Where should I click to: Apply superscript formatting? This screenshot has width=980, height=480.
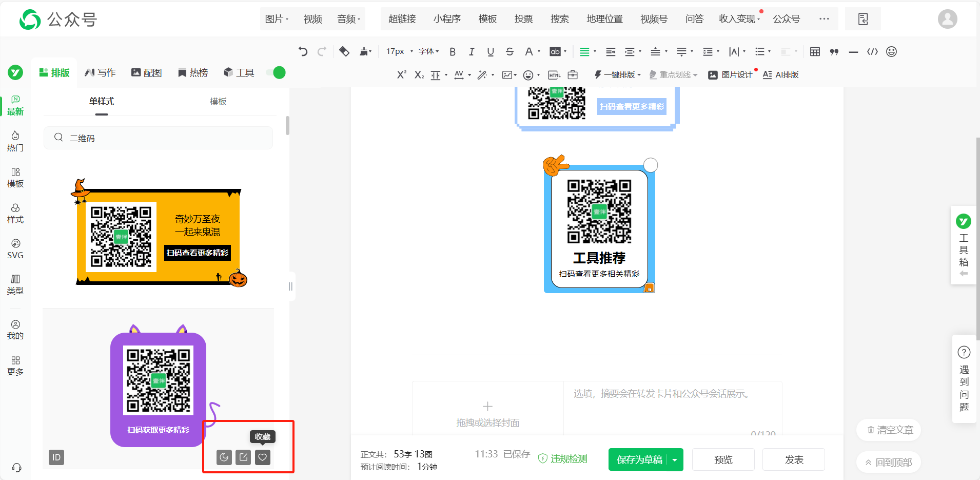[402, 75]
